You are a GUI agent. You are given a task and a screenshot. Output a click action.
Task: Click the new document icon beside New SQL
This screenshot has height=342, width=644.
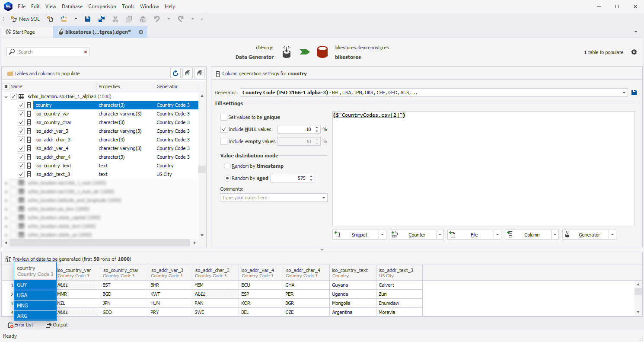[x=50, y=19]
